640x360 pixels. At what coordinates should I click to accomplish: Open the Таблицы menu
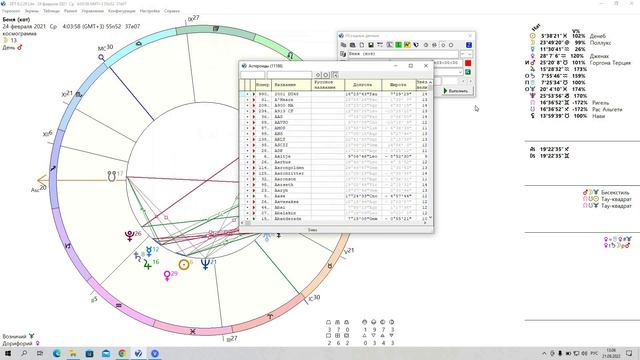[x=51, y=11]
